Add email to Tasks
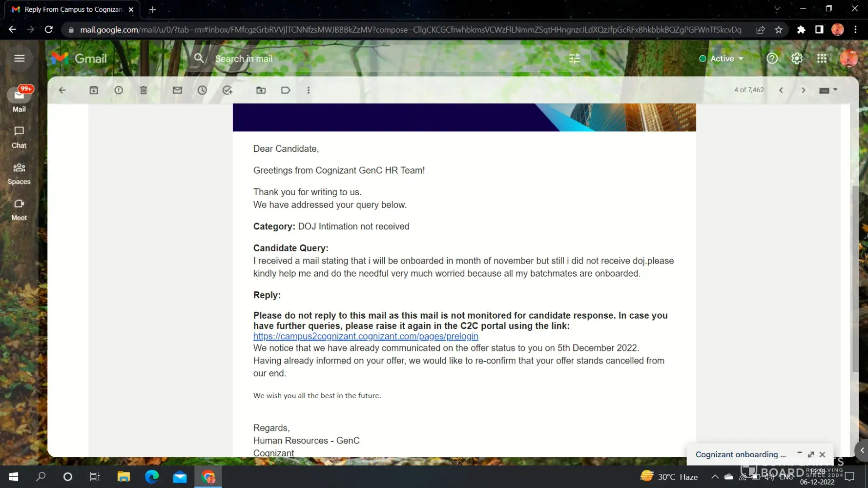The height and width of the screenshot is (488, 868). [227, 90]
